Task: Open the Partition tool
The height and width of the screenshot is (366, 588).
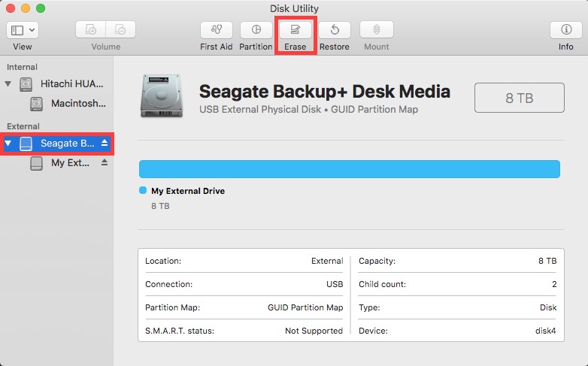Action: 256,29
